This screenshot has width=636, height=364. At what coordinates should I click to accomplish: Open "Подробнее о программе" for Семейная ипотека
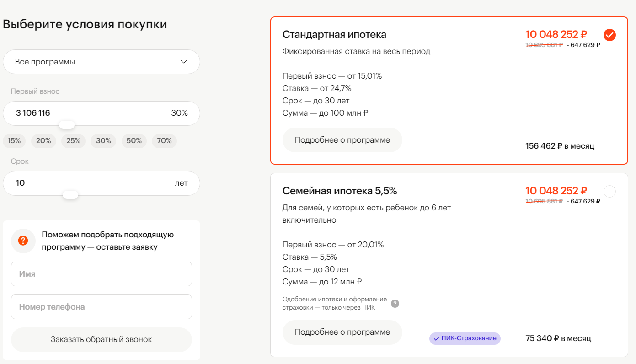pos(342,332)
